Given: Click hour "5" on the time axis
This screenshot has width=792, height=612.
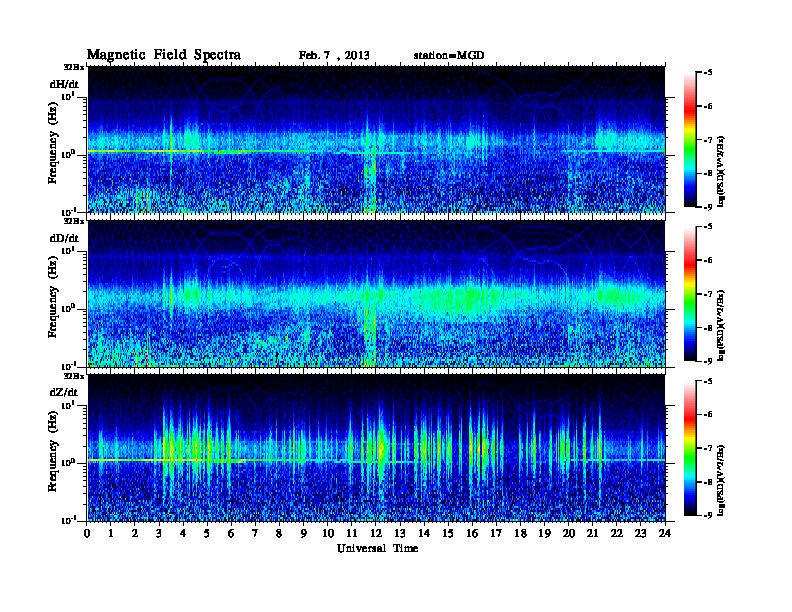Looking at the screenshot, I should [207, 534].
